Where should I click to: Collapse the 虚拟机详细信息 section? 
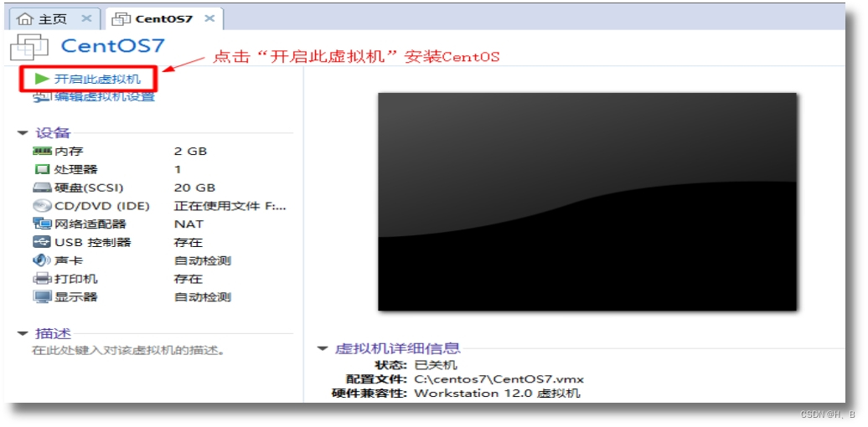point(323,348)
